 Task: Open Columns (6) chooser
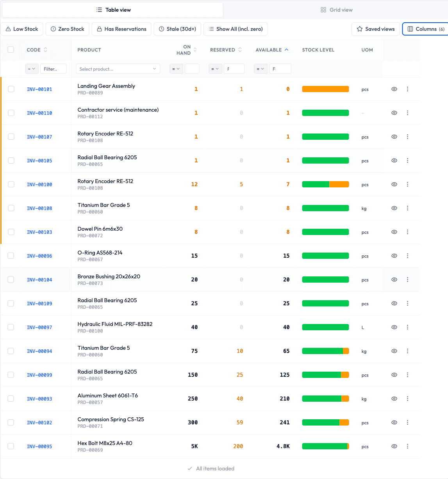426,29
